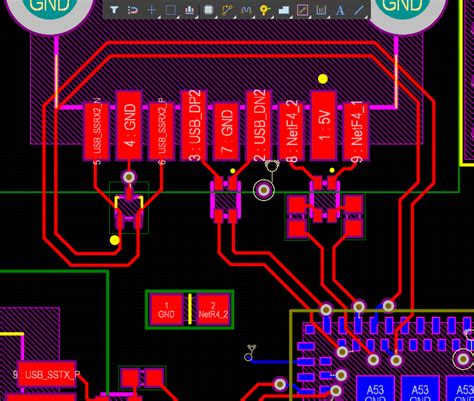The width and height of the screenshot is (474, 401).
Task: Click the keepout region icon
Action: click(302, 10)
